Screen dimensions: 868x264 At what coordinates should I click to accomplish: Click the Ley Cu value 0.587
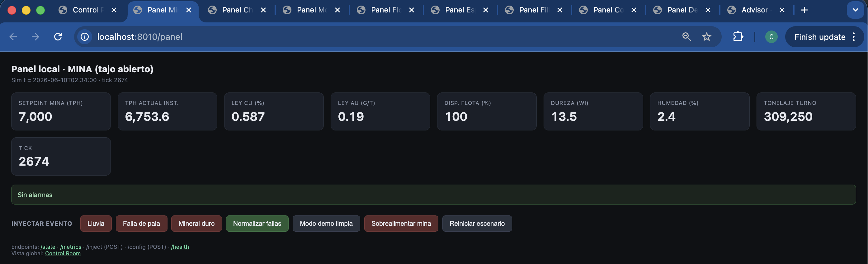248,116
